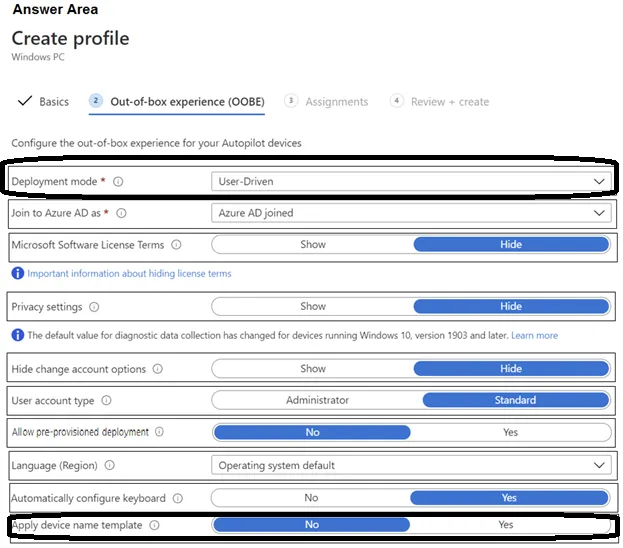Viewport: 623px width, 548px height.
Task: Choose Standard as user account type
Action: click(x=515, y=400)
